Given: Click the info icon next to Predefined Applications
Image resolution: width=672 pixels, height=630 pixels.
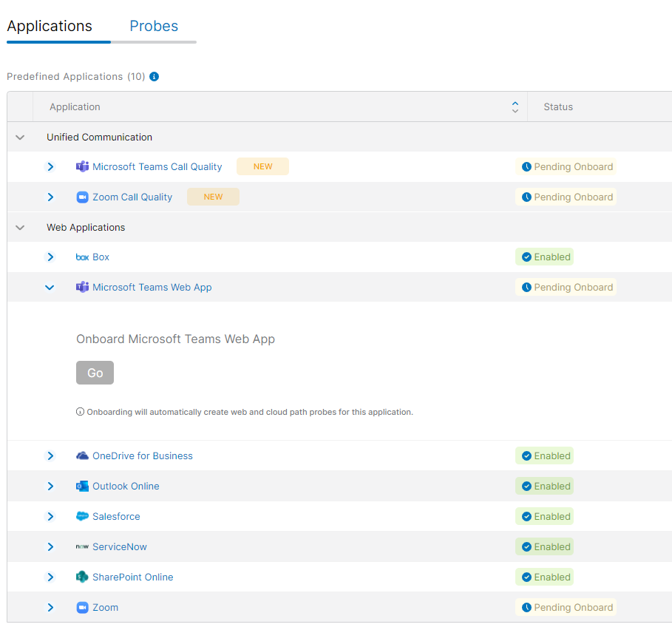Looking at the screenshot, I should coord(153,76).
